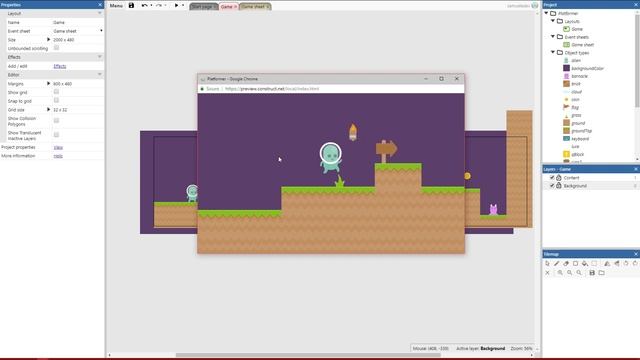Image resolution: width=640 pixels, height=360 pixels.
Task: Click the Tilemap save icon
Action: point(592,273)
